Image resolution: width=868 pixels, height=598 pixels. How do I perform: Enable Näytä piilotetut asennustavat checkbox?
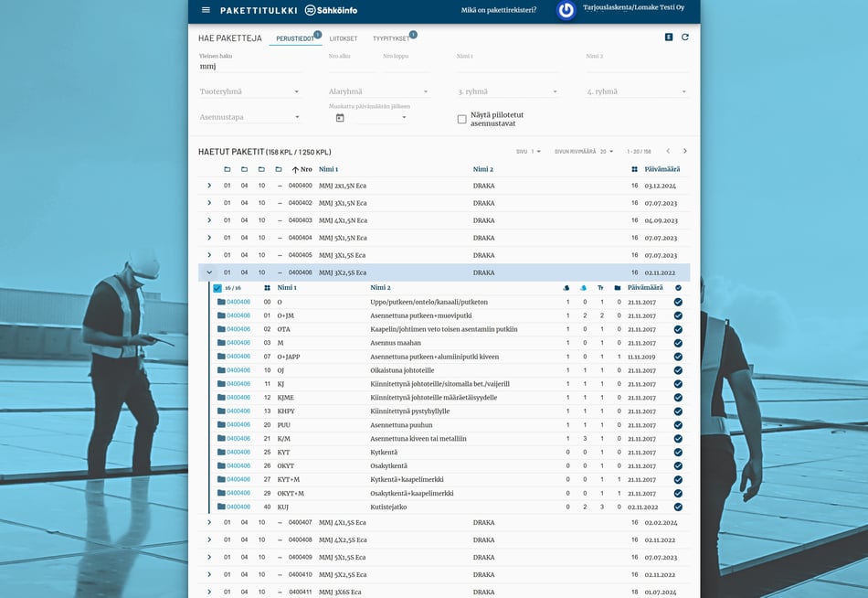pyautogui.click(x=462, y=119)
